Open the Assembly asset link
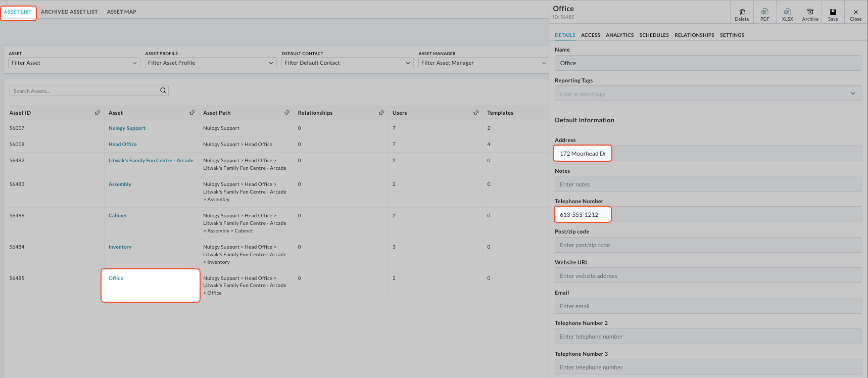 click(x=120, y=184)
